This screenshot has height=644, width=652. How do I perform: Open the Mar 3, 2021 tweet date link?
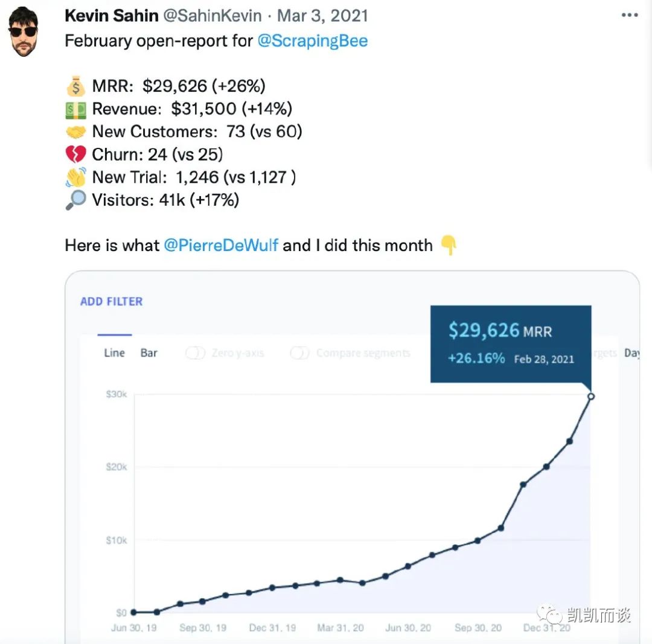click(x=324, y=16)
